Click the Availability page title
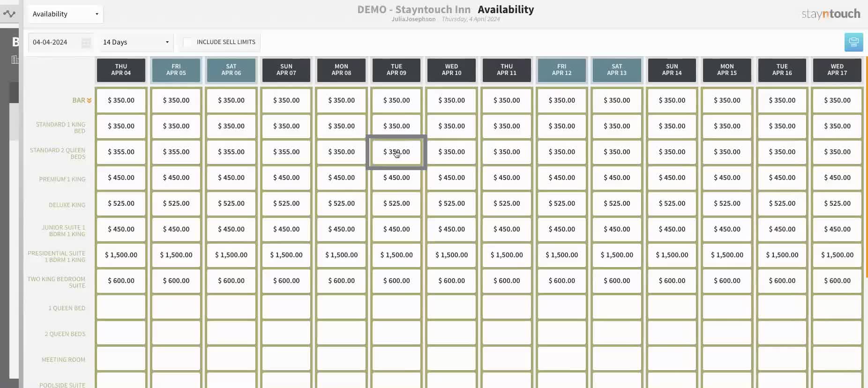Image resolution: width=868 pixels, height=388 pixels. point(506,9)
